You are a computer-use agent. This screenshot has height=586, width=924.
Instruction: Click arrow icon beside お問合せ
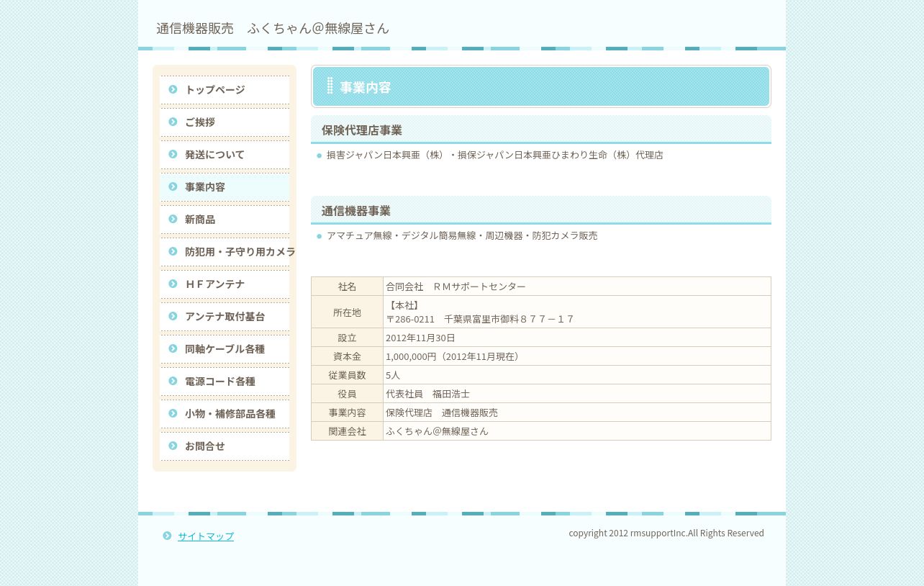(173, 446)
